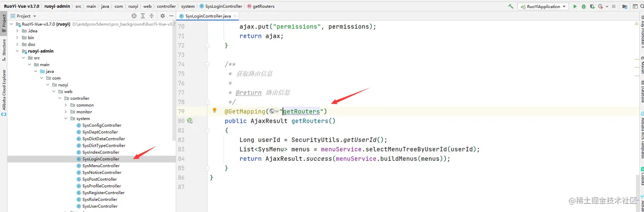The height and width of the screenshot is (212, 644).
Task: Select SysLoginController in the project tree
Action: tap(101, 159)
